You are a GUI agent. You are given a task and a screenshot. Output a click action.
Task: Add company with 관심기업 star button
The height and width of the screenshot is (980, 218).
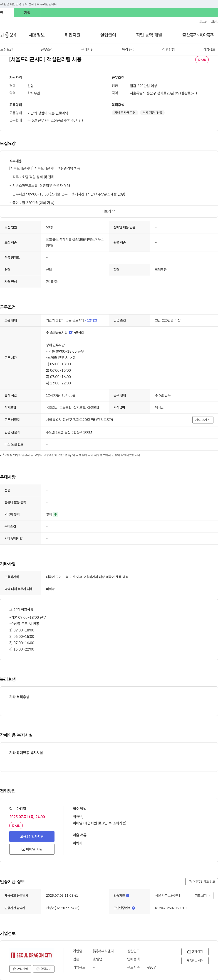[x=20, y=969]
